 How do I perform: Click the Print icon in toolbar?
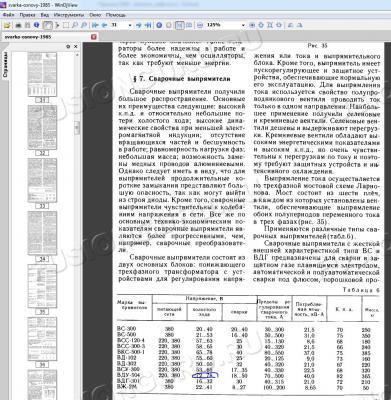tap(18, 25)
